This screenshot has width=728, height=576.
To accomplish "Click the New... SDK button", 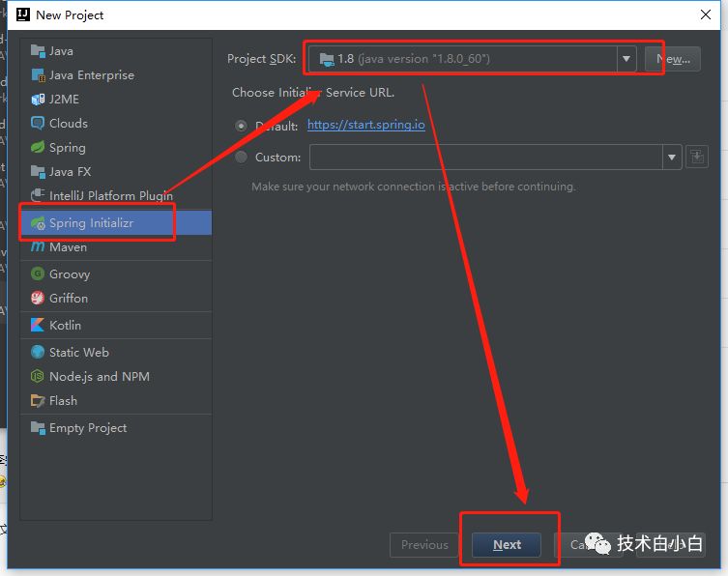I will point(673,59).
